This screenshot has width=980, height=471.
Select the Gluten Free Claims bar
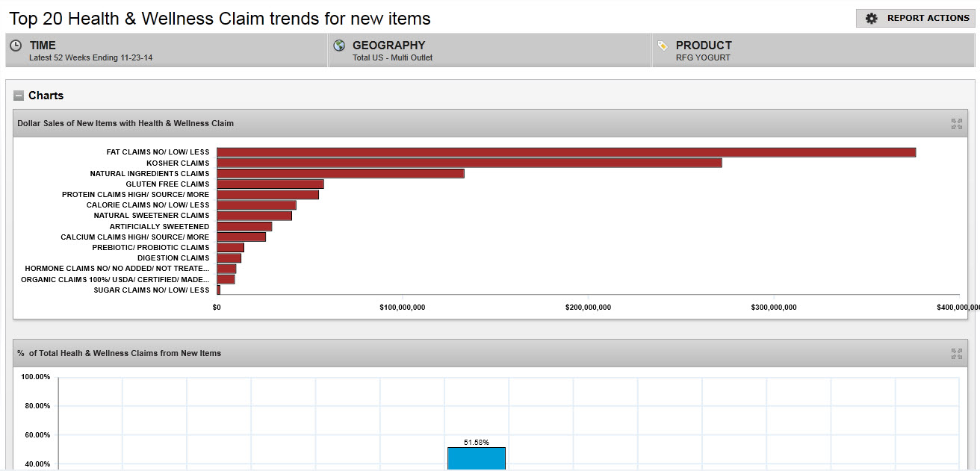[x=270, y=184]
